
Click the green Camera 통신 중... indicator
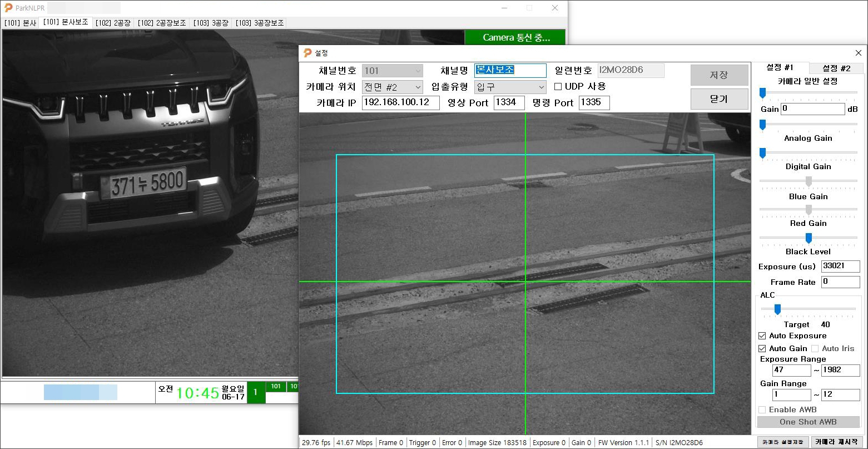click(x=515, y=38)
